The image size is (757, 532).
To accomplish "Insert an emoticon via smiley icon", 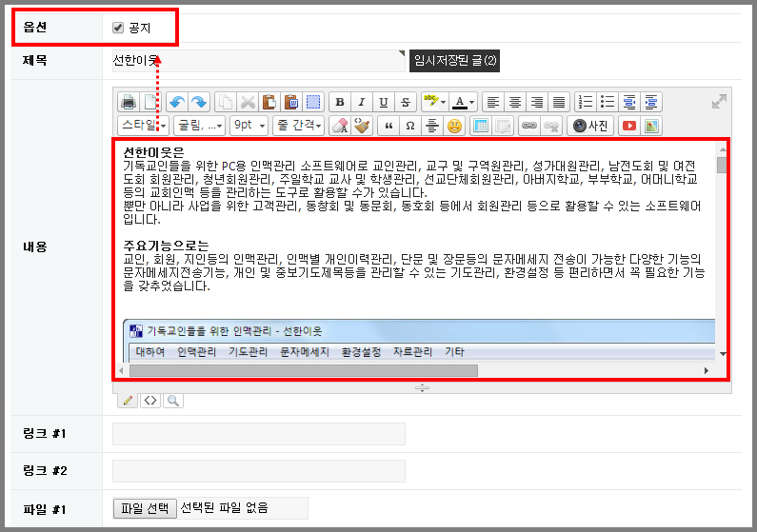I will (x=455, y=126).
